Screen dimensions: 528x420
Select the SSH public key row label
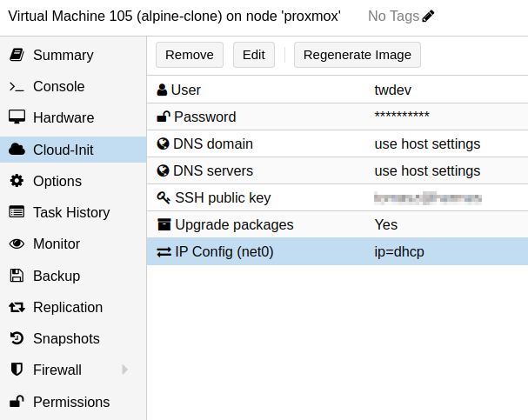click(223, 198)
